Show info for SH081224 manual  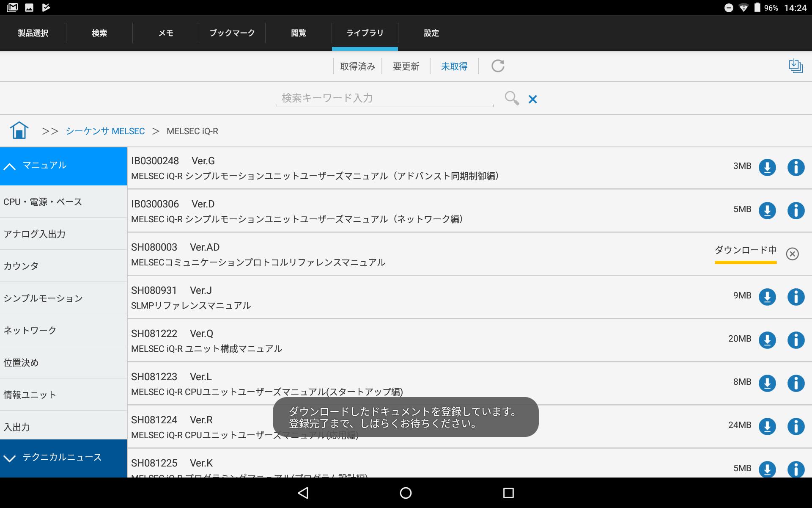(796, 426)
